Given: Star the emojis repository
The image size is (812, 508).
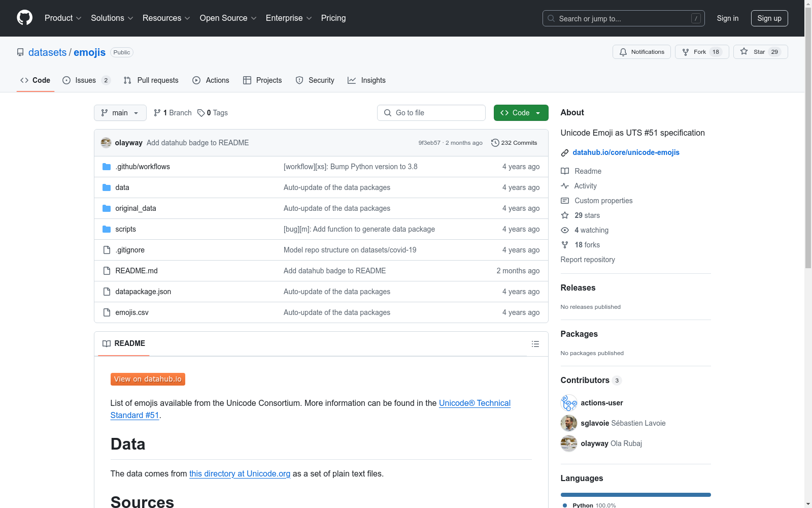Looking at the screenshot, I should [x=760, y=52].
